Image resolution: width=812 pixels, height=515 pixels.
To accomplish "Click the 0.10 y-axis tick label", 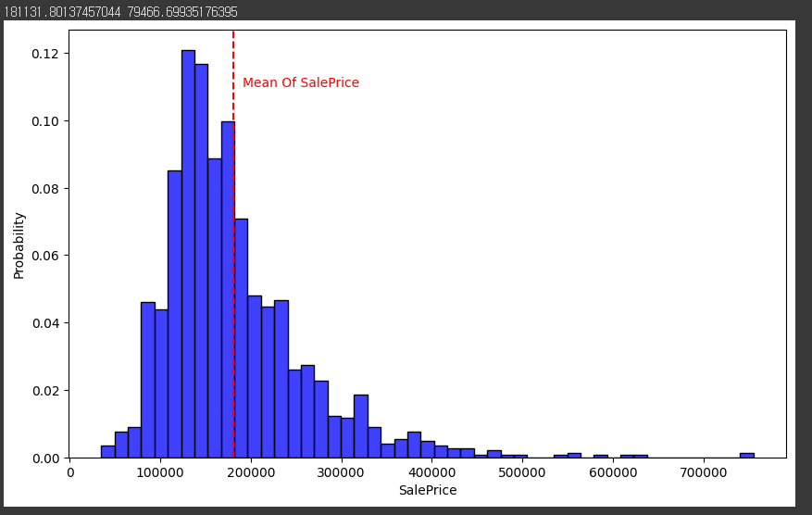I will pyautogui.click(x=44, y=121).
